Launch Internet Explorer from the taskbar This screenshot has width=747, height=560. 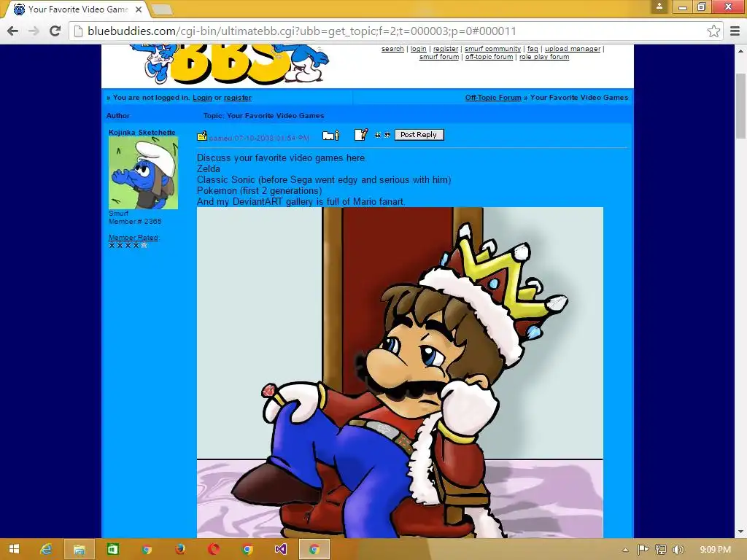[x=46, y=549]
